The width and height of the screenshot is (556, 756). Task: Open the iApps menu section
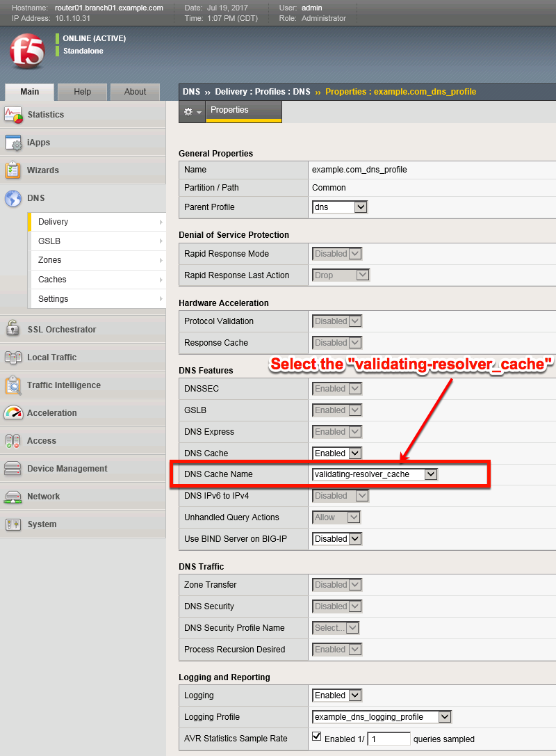(83, 143)
